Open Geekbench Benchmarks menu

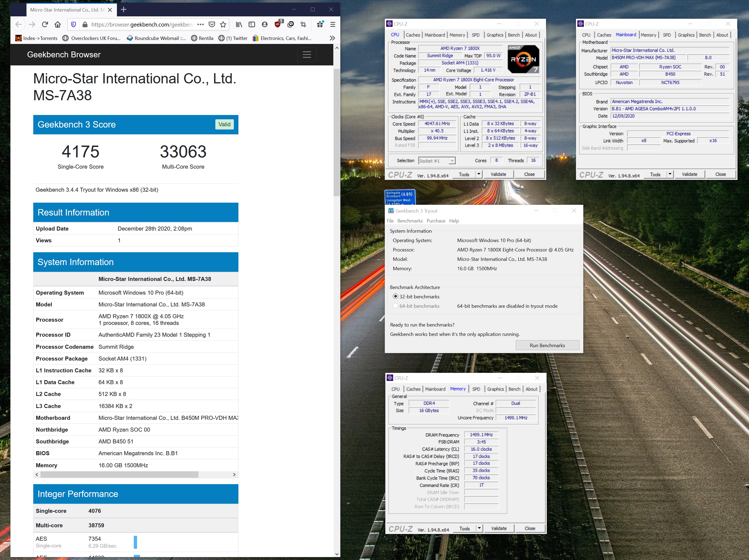click(x=410, y=221)
